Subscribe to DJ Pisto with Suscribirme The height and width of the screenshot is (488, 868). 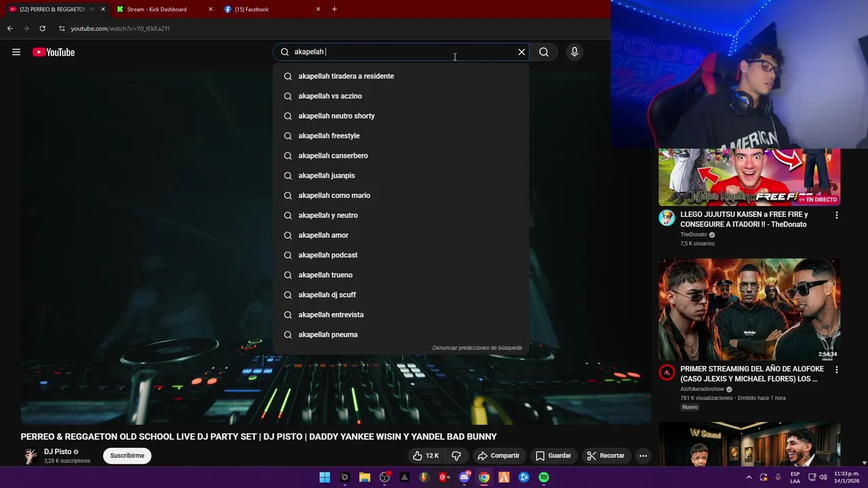[127, 455]
